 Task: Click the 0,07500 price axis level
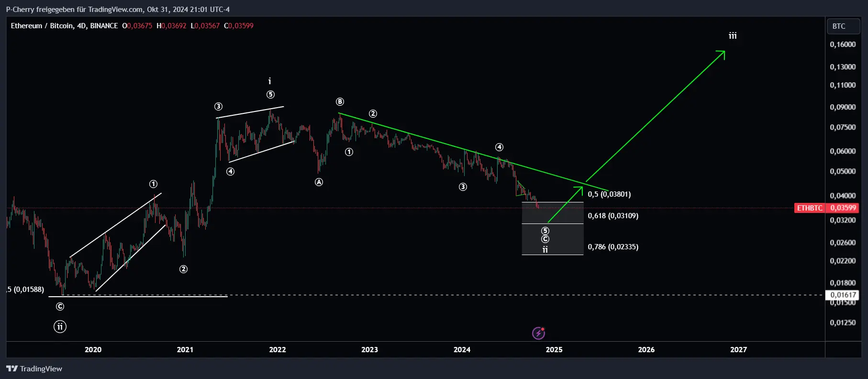(x=843, y=127)
